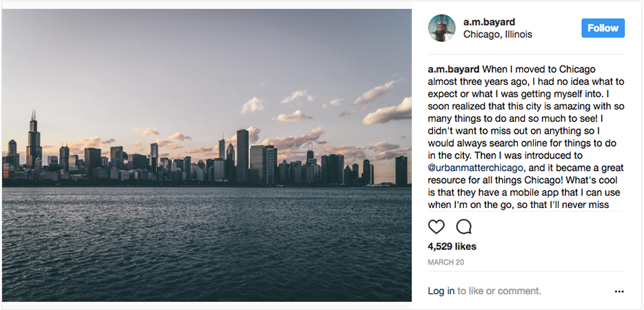The width and height of the screenshot is (644, 310).
Task: Click the caption's first line "When I moved to Chicago"
Action: coord(539,70)
